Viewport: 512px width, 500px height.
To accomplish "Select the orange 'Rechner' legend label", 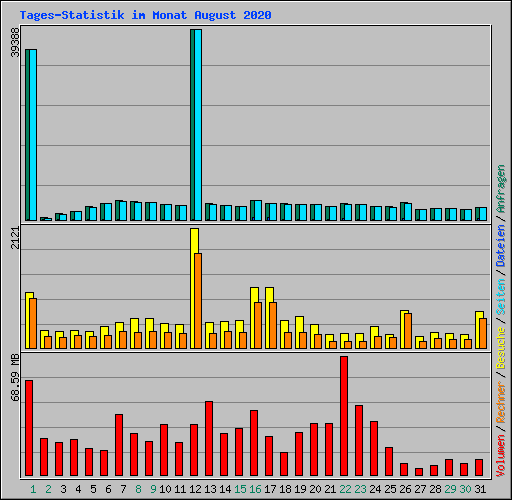I will click(501, 402).
